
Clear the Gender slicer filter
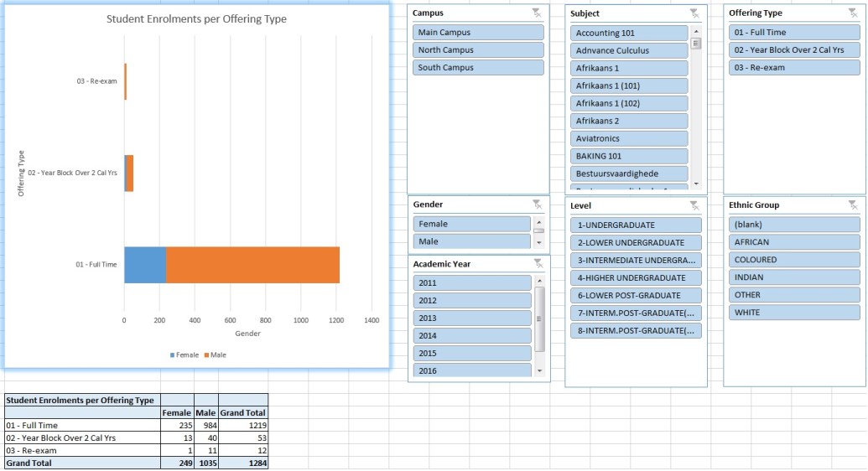[x=537, y=204]
